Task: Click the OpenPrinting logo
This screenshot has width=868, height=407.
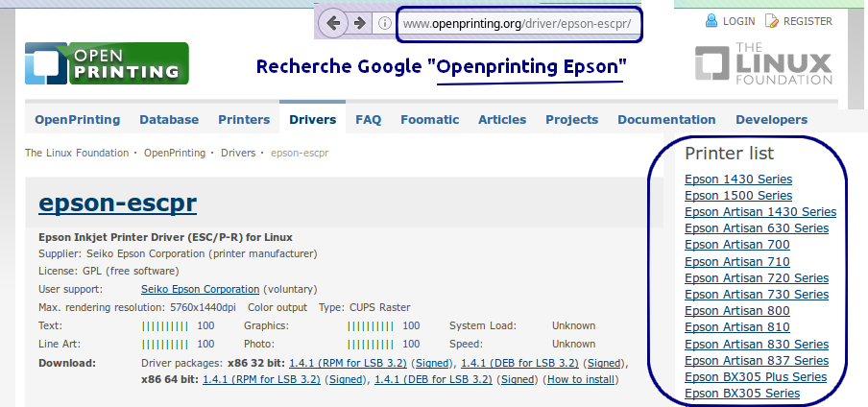Action: [x=107, y=63]
